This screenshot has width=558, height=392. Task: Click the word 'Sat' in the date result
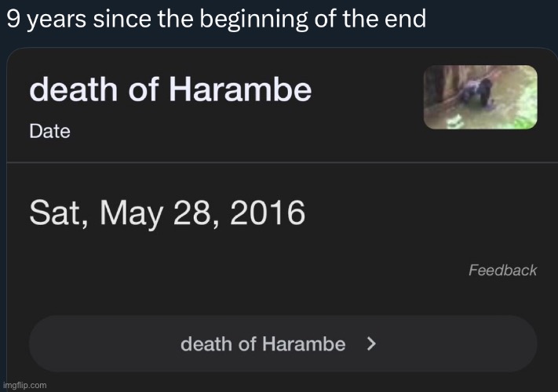53,213
